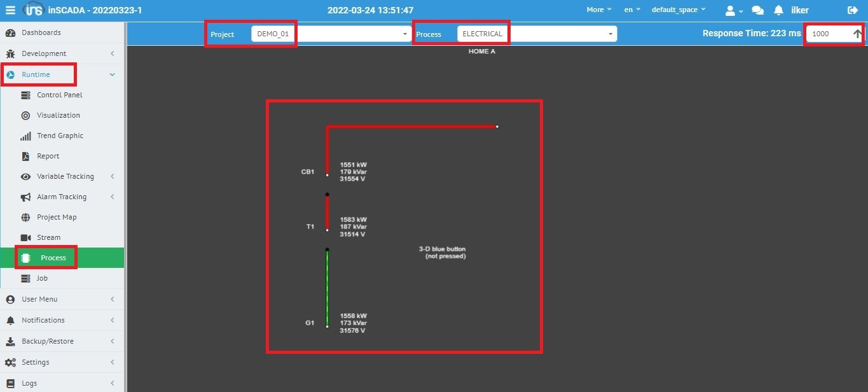
Task: Go to Dashboards
Action: 41,32
